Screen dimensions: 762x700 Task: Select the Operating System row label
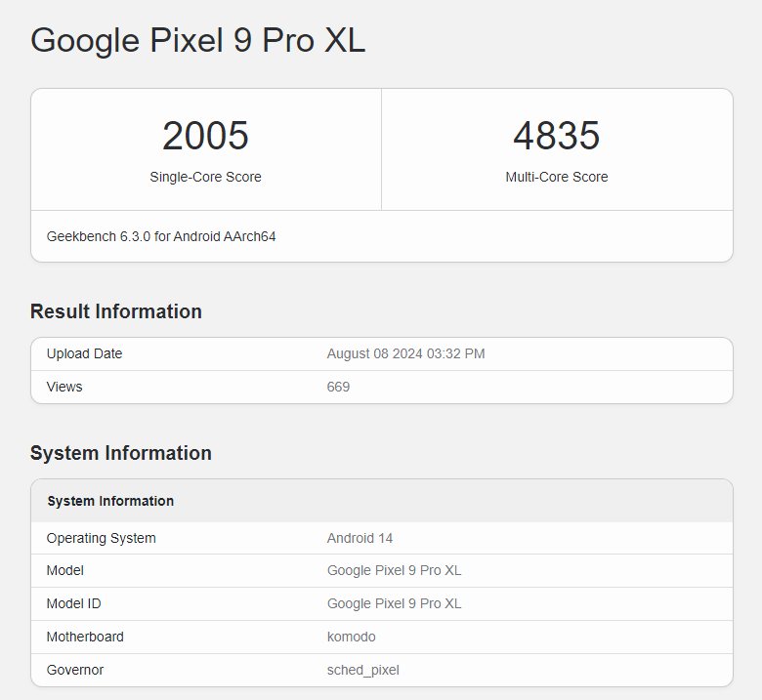click(x=101, y=538)
